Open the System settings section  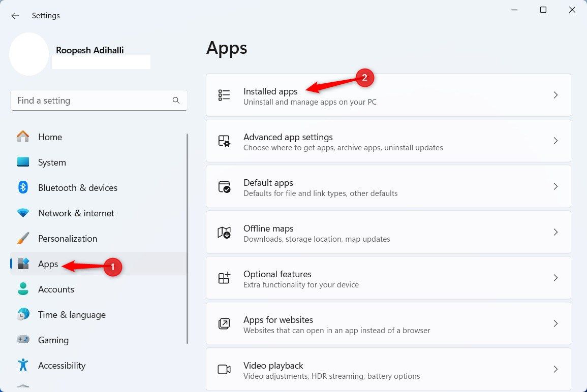pyautogui.click(x=98, y=162)
